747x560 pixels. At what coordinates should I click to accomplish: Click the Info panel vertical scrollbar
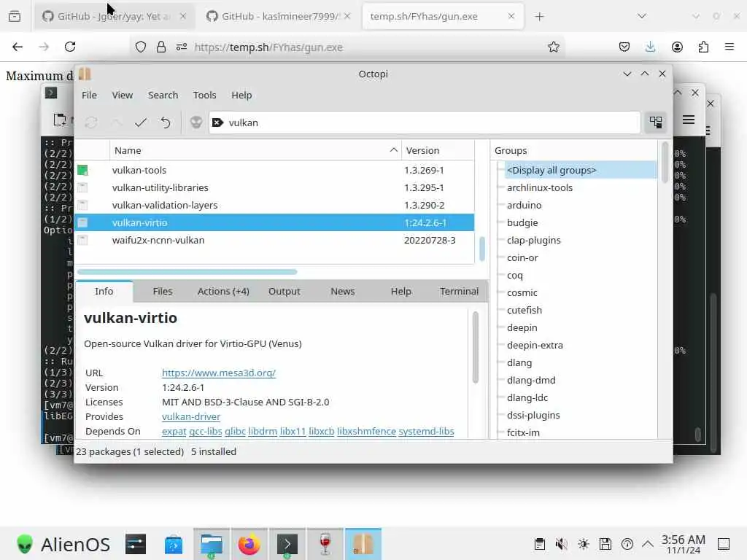(x=476, y=347)
